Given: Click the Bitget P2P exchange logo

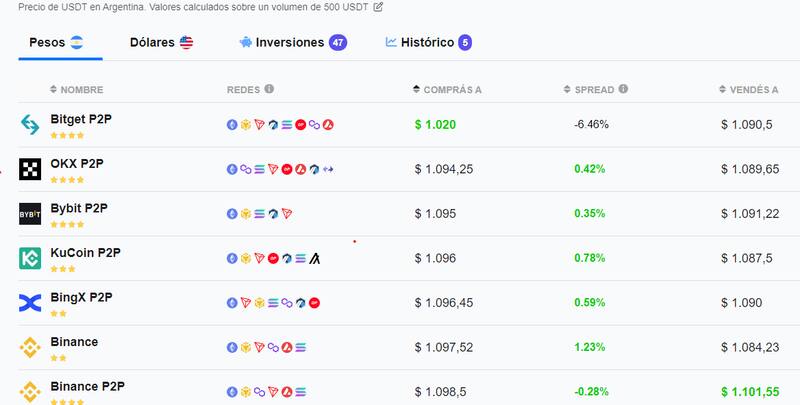Looking at the screenshot, I should pos(30,124).
